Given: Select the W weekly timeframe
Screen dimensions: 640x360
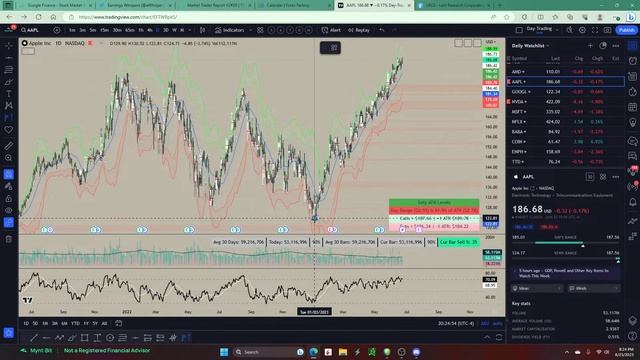Looking at the screenshot, I should (174, 30).
